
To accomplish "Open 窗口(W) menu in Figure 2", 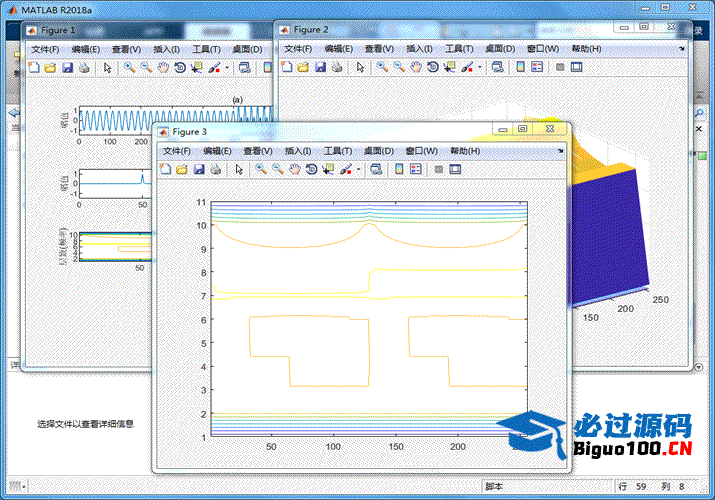I will pyautogui.click(x=543, y=49).
